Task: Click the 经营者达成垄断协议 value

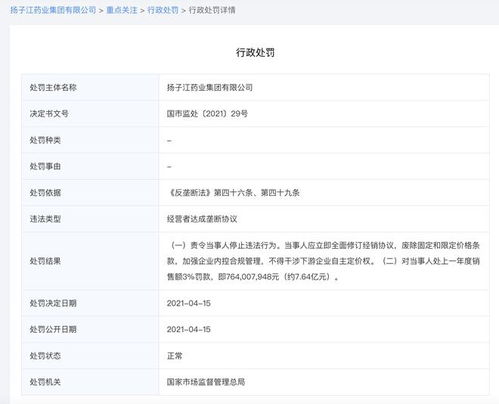Action: pos(202,219)
